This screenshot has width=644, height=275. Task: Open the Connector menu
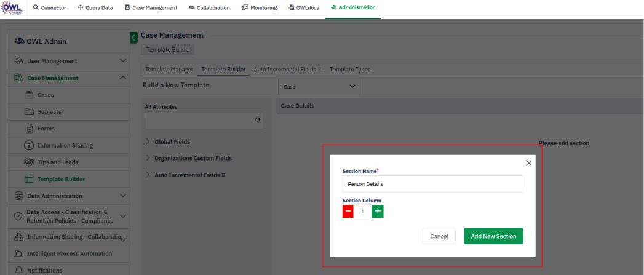click(x=49, y=7)
